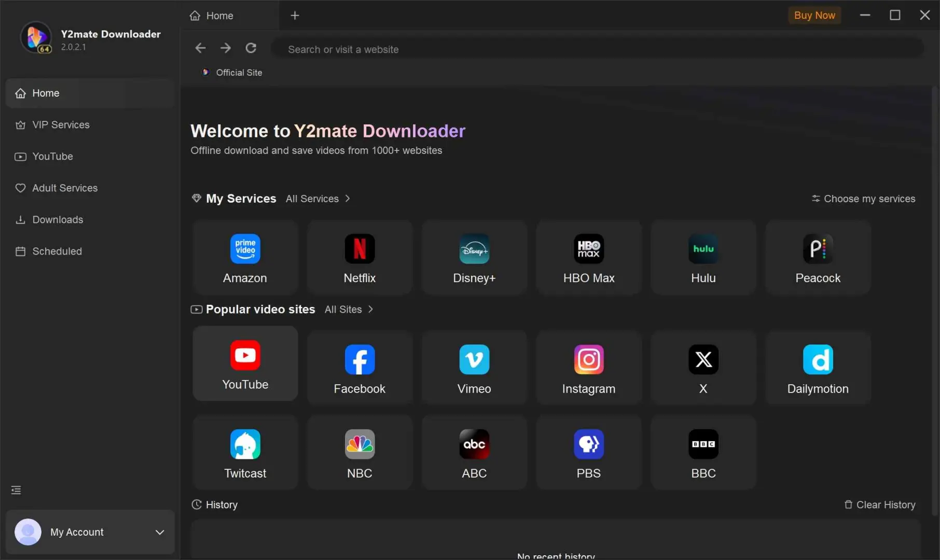940x560 pixels.
Task: Click the My Account avatar
Action: (27, 532)
